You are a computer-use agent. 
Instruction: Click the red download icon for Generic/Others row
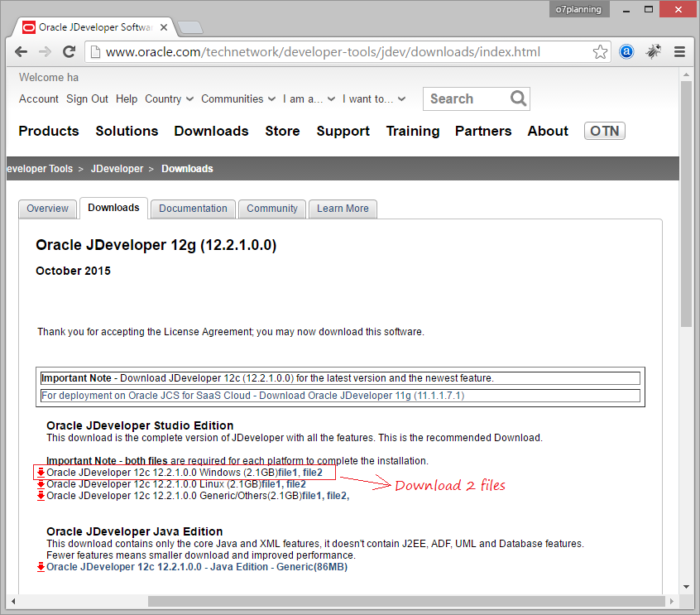point(41,496)
